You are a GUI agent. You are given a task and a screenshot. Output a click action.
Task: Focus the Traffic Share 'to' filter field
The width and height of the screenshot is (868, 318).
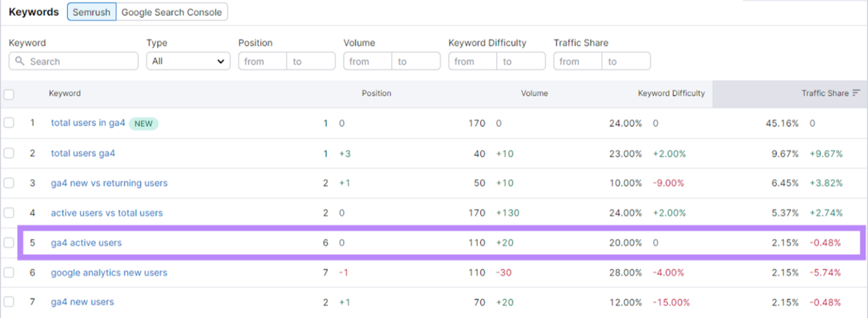(x=626, y=61)
